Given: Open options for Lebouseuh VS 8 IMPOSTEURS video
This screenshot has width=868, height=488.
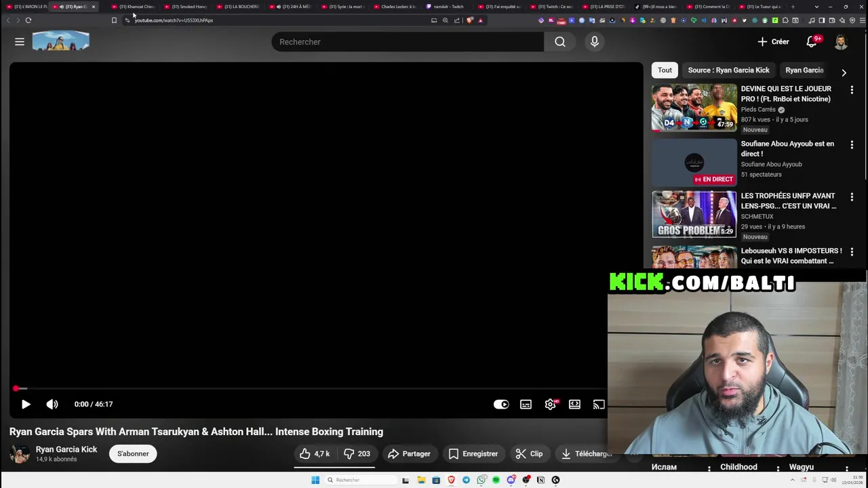Looking at the screenshot, I should 852,252.
